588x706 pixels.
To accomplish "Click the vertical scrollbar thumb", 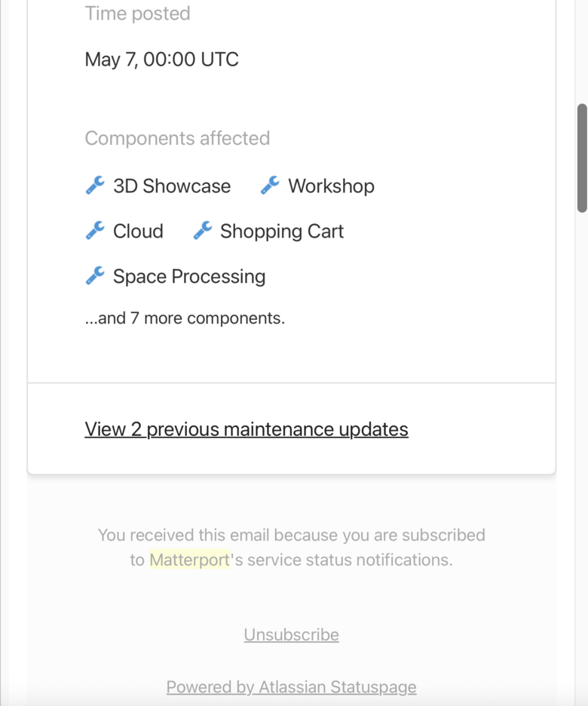I will 582,158.
